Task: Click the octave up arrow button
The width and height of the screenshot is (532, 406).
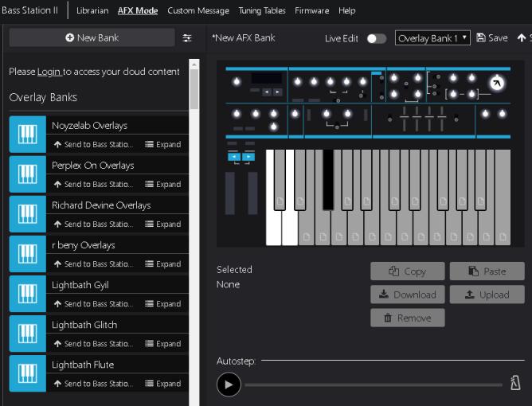Action: pyautogui.click(x=248, y=157)
